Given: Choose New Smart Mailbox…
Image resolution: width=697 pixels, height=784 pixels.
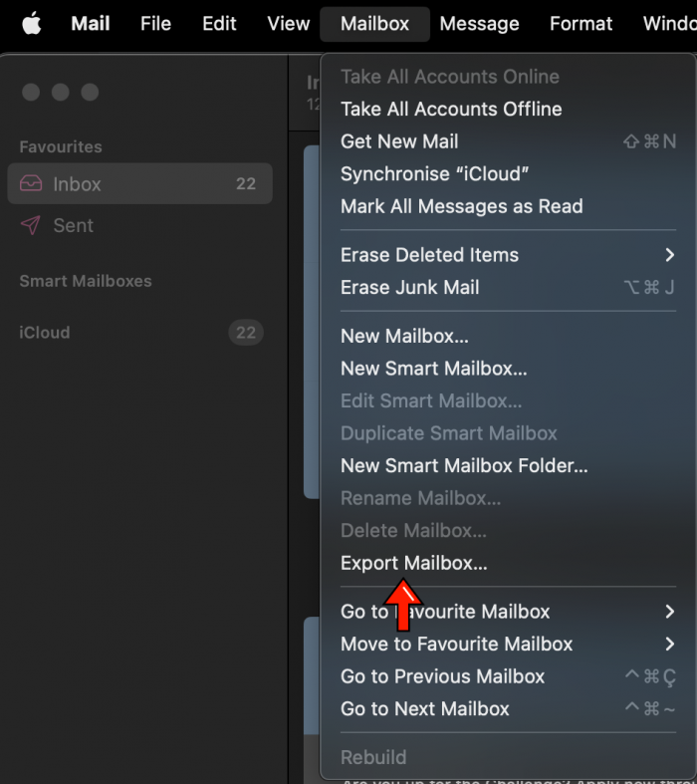Looking at the screenshot, I should [508, 369].
